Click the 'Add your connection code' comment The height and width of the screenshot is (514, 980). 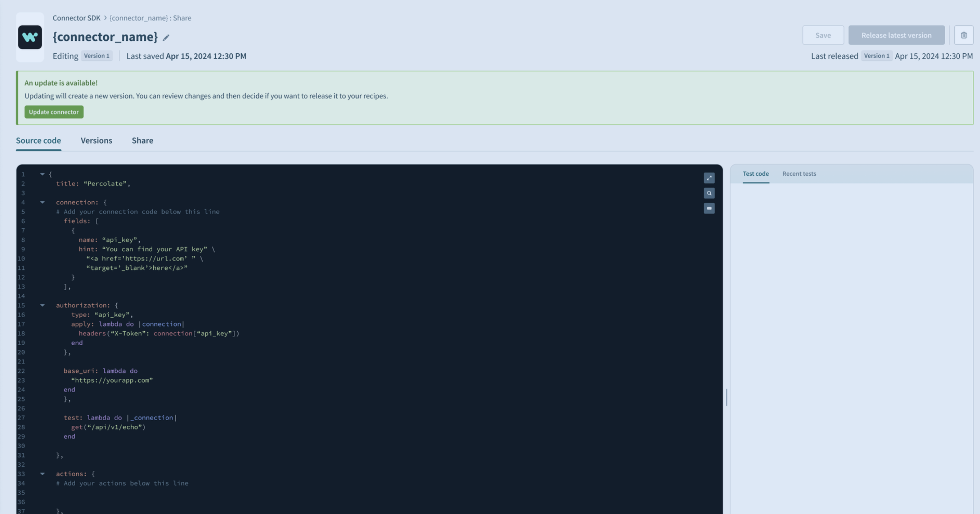tap(138, 212)
